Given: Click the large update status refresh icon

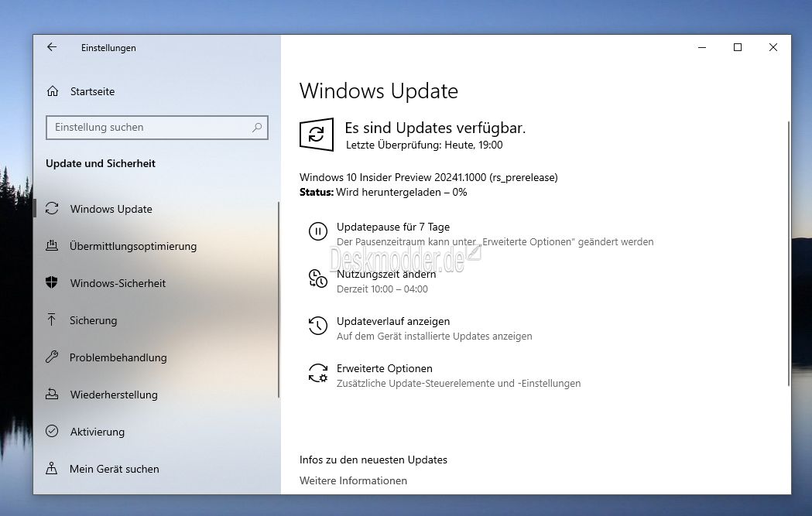Looking at the screenshot, I should [x=317, y=135].
